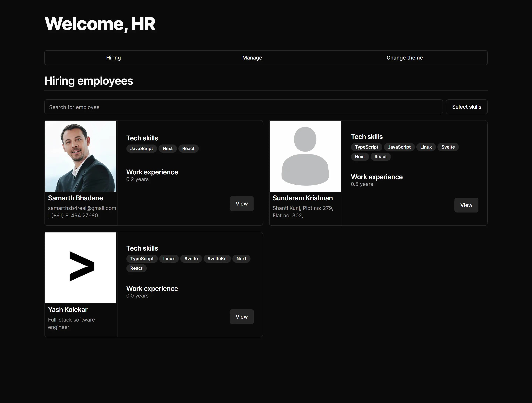This screenshot has height=403, width=532.
Task: Click React tag on Yash's card
Action: tap(136, 268)
